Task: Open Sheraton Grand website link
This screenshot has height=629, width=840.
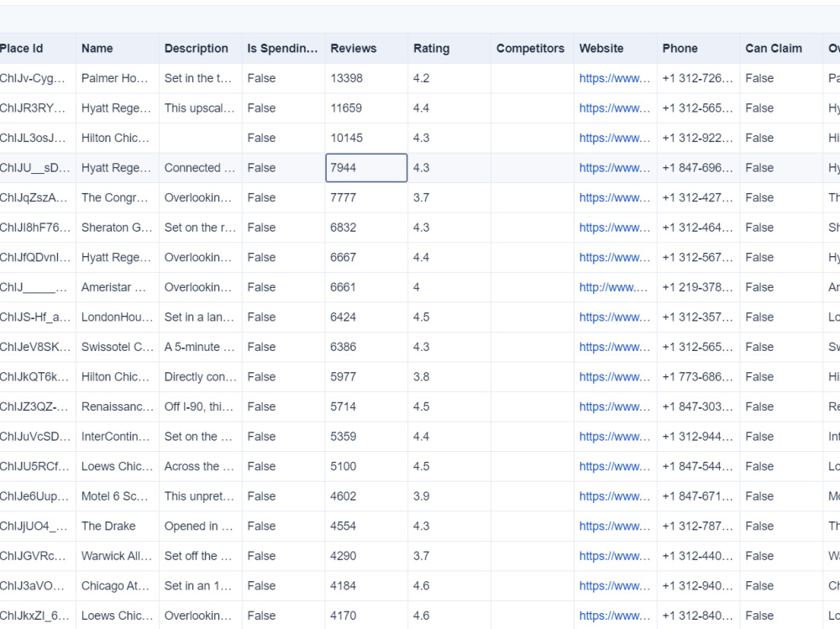Action: (615, 228)
